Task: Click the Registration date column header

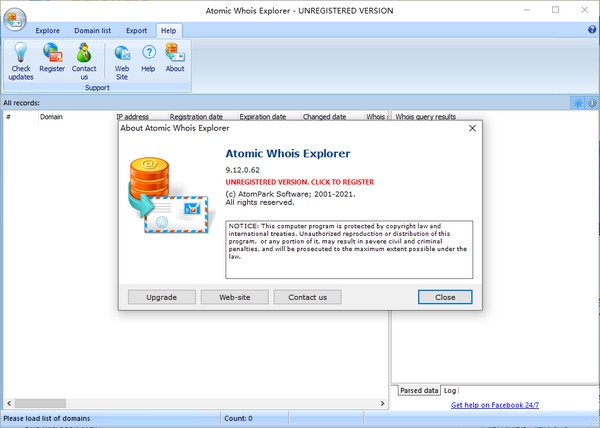Action: [x=203, y=117]
